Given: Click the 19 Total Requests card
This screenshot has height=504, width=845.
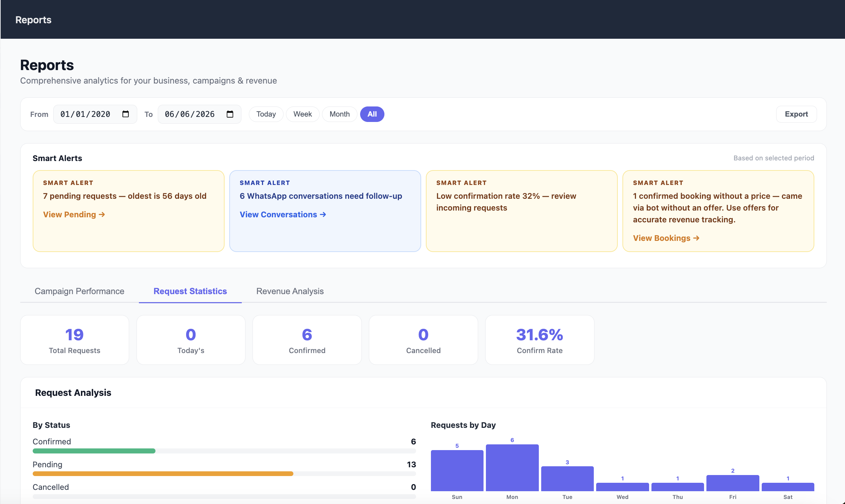Looking at the screenshot, I should [x=75, y=340].
